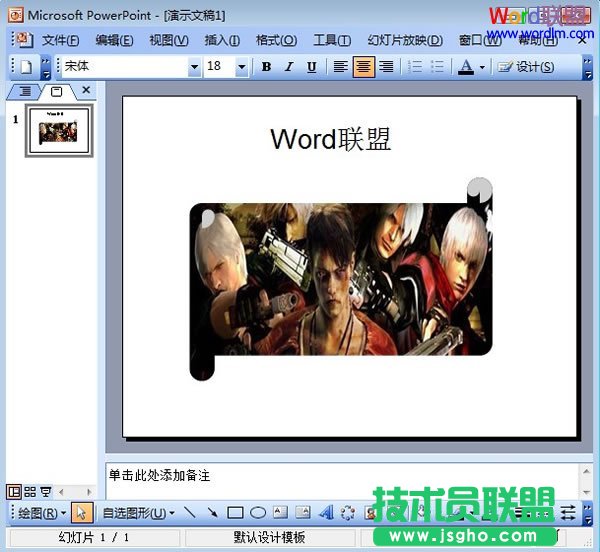Open the 自选图形(U) AutoShapes menu

click(138, 513)
